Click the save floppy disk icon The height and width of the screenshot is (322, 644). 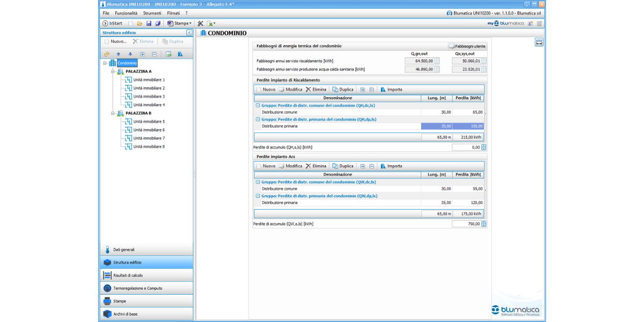coord(149,24)
